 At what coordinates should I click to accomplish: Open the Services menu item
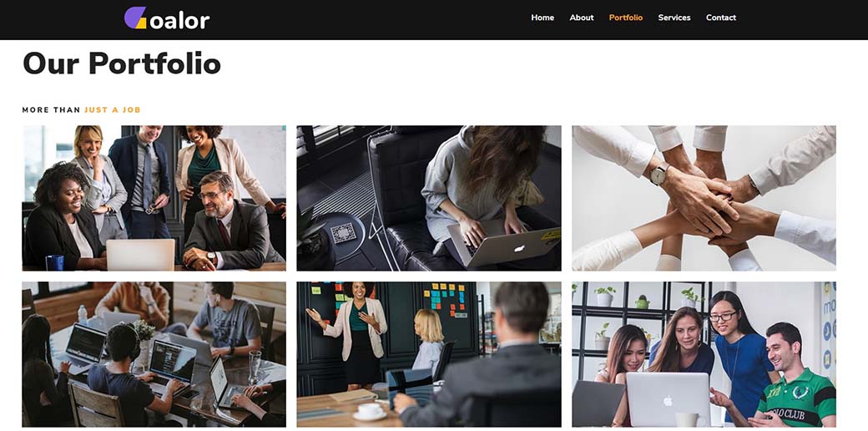tap(674, 18)
